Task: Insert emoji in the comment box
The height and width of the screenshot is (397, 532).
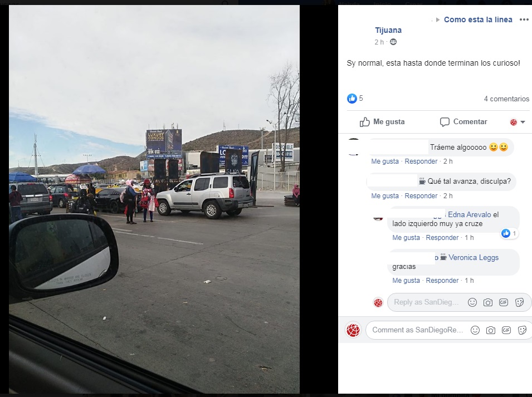Action: coord(475,330)
